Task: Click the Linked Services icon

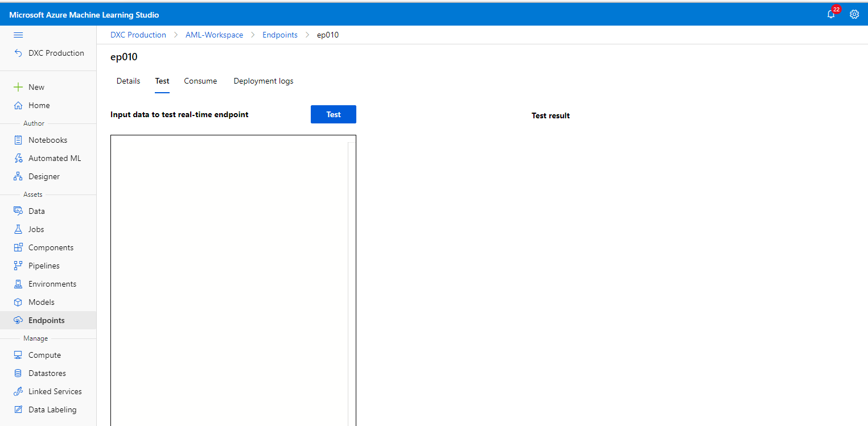Action: tap(18, 391)
